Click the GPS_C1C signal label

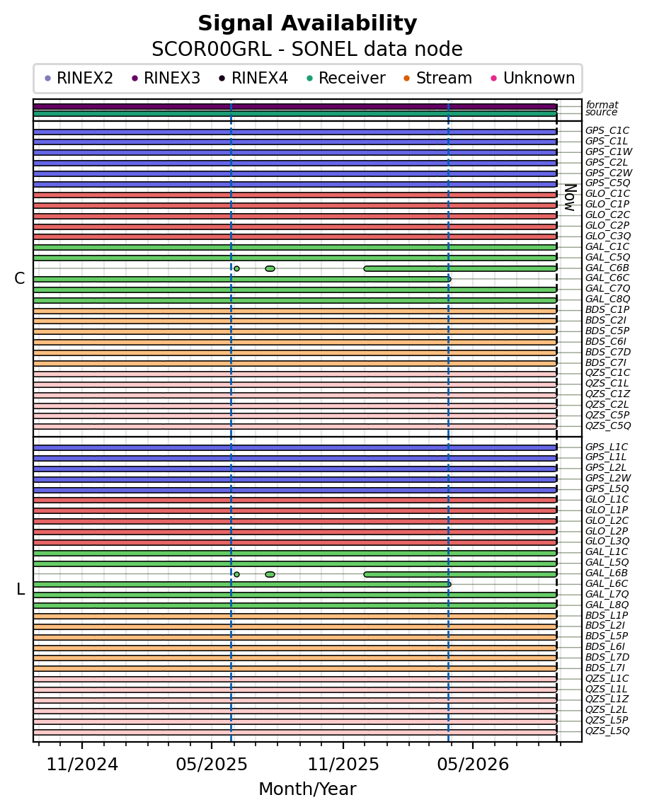[x=607, y=130]
